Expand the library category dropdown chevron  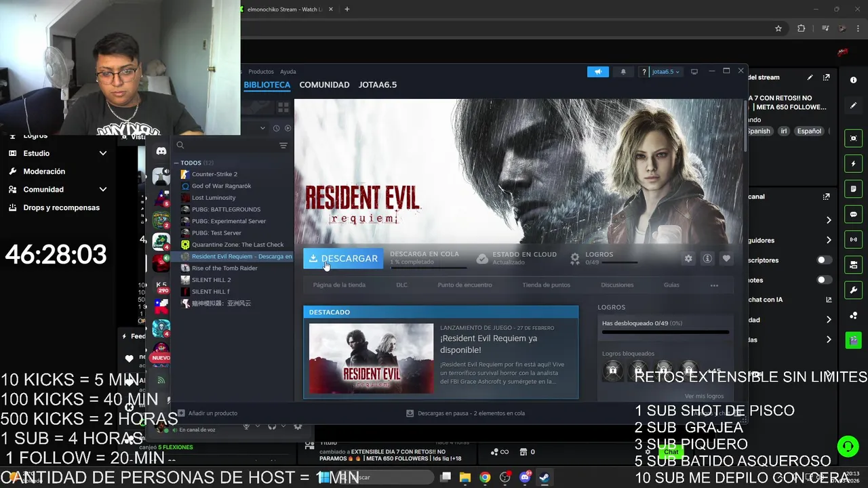[x=262, y=128]
